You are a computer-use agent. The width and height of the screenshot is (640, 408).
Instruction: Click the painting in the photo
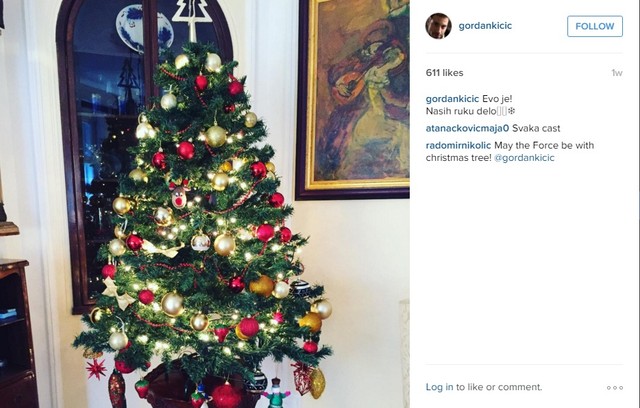point(353,99)
